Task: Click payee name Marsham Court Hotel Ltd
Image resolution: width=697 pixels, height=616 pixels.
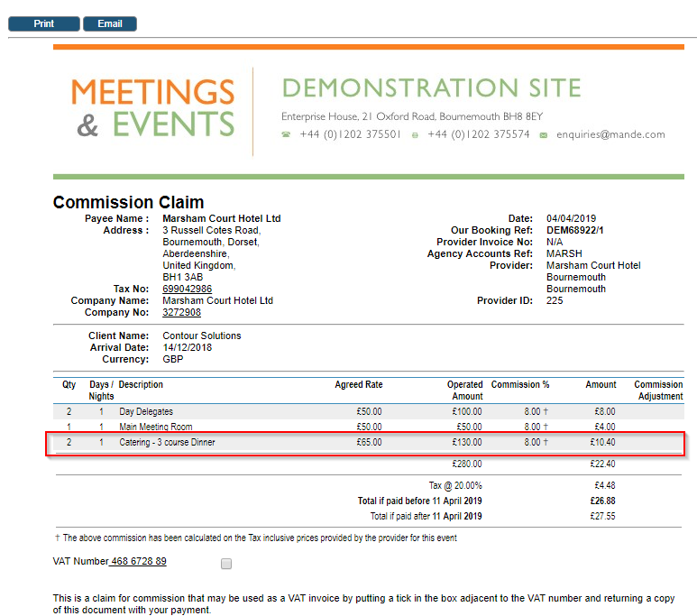Action: 222,218
